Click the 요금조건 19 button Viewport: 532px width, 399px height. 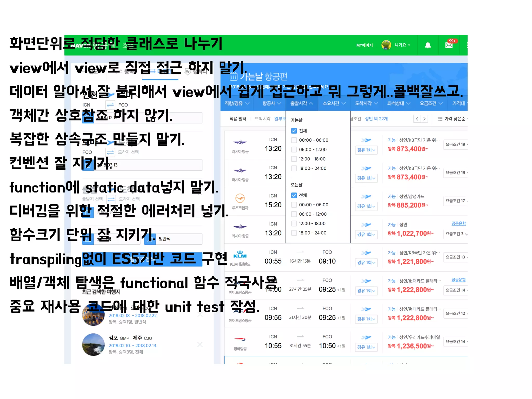[x=455, y=144]
